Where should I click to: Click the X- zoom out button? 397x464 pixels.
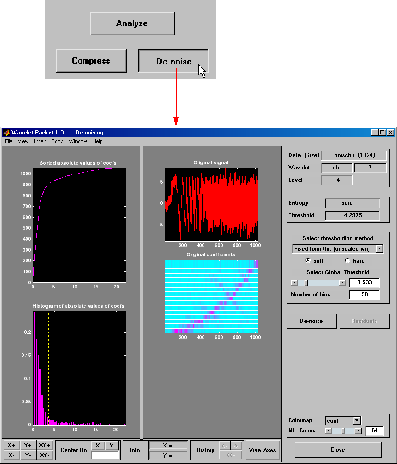pyautogui.click(x=11, y=455)
